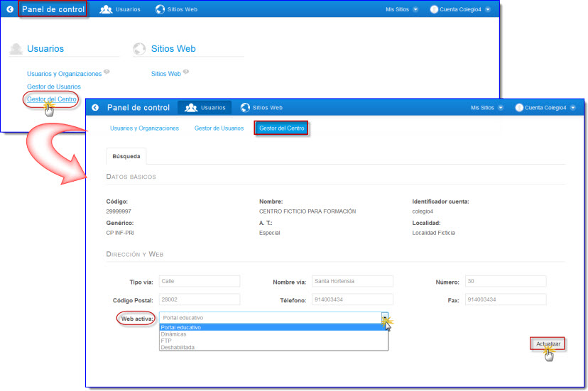Click avatar icon beside Cuenta Colegio4 in foreground
The width and height of the screenshot is (588, 391).
coord(519,108)
